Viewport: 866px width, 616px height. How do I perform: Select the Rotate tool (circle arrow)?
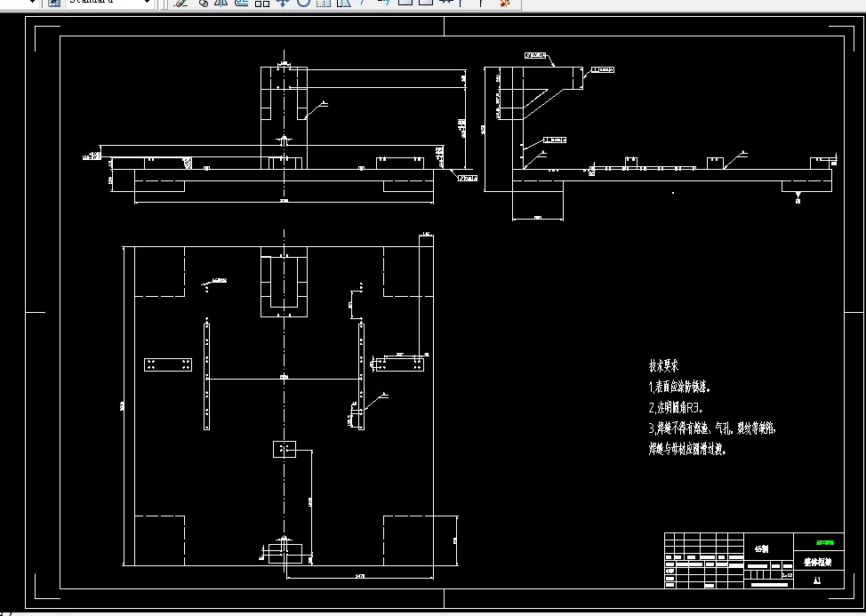(x=303, y=3)
